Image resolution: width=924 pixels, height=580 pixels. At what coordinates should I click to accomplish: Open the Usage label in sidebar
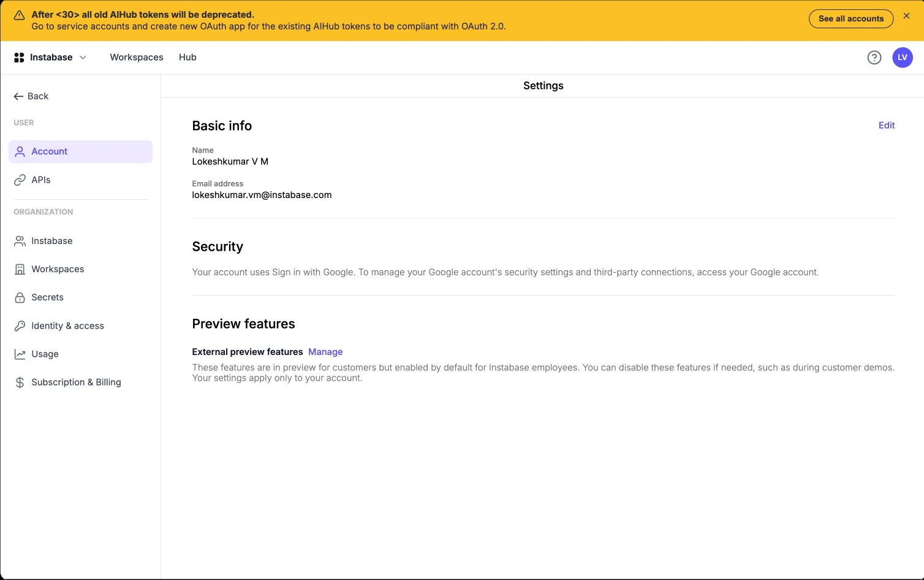point(45,354)
